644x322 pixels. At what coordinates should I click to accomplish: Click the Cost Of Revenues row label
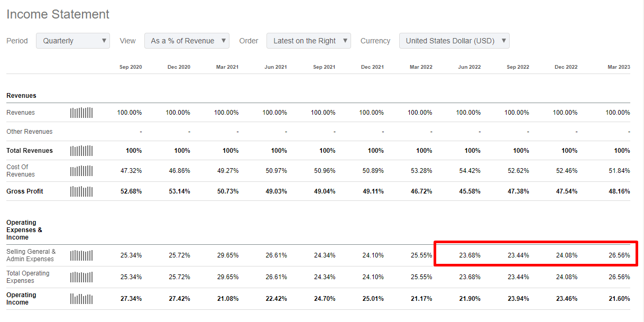(21, 171)
